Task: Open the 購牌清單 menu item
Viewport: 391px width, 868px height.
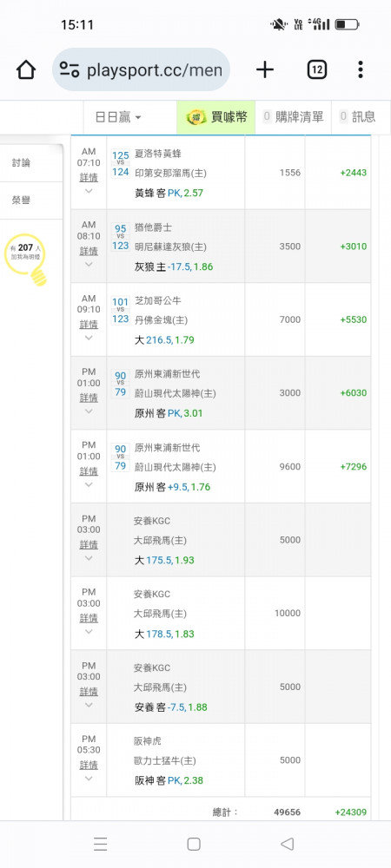Action: pos(293,117)
